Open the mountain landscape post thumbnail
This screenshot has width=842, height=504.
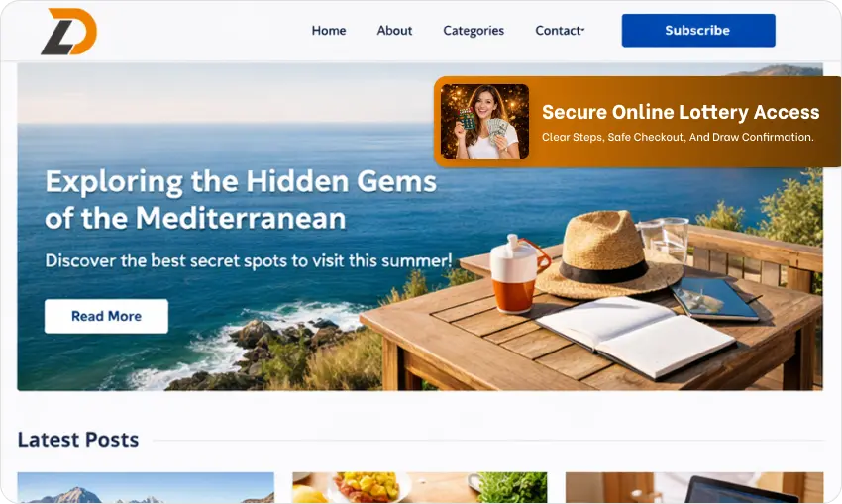[146, 488]
